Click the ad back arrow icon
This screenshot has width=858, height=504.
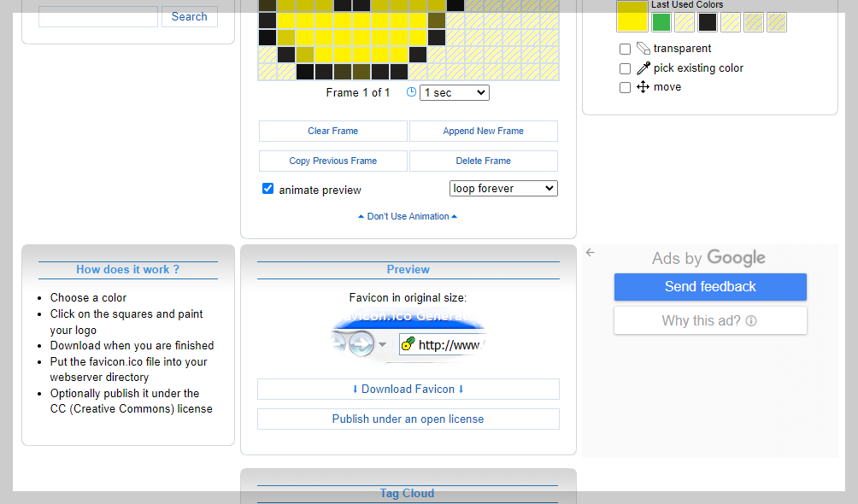590,252
